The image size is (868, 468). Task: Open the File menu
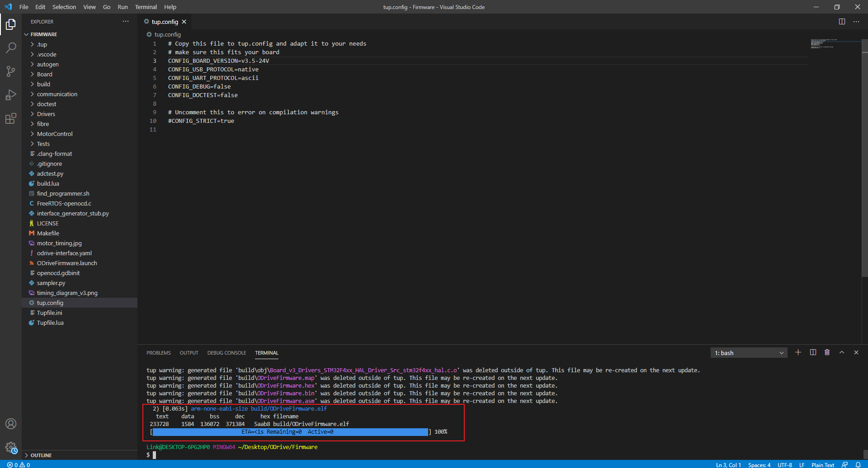tap(24, 7)
